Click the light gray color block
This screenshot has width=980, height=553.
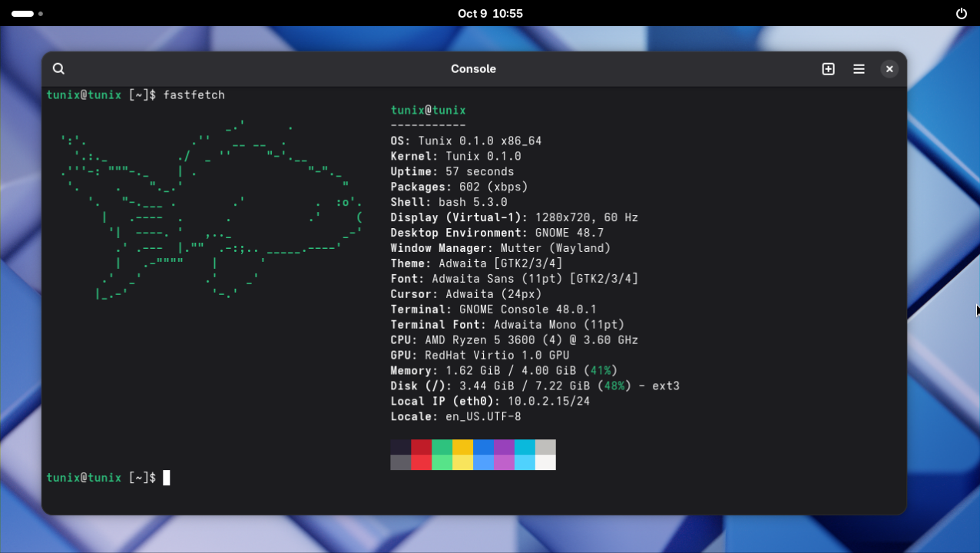(546, 447)
